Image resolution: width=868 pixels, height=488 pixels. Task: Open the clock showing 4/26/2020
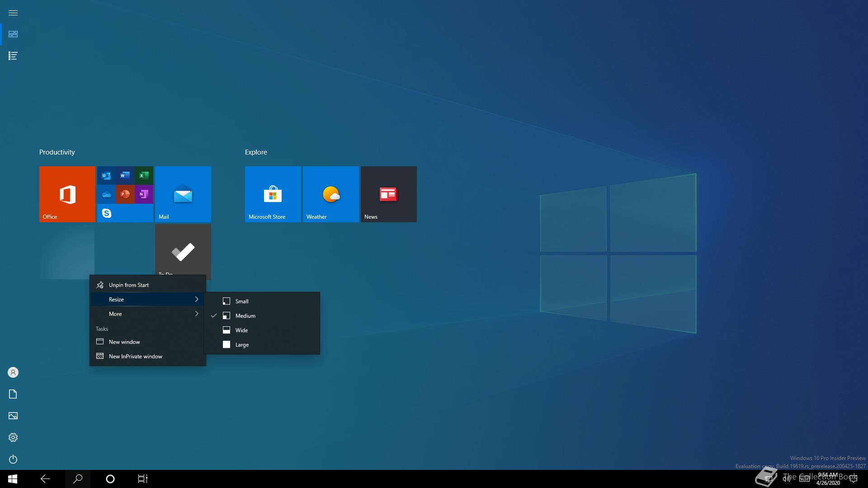tap(828, 479)
